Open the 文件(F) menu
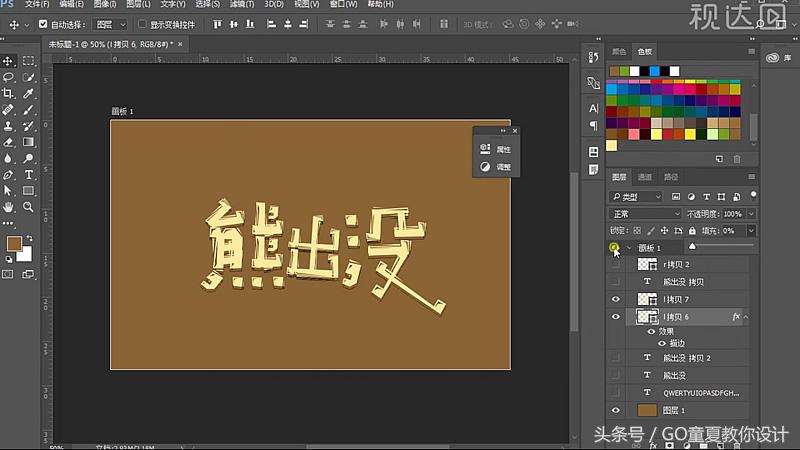Image resolution: width=800 pixels, height=450 pixels. pos(37,4)
